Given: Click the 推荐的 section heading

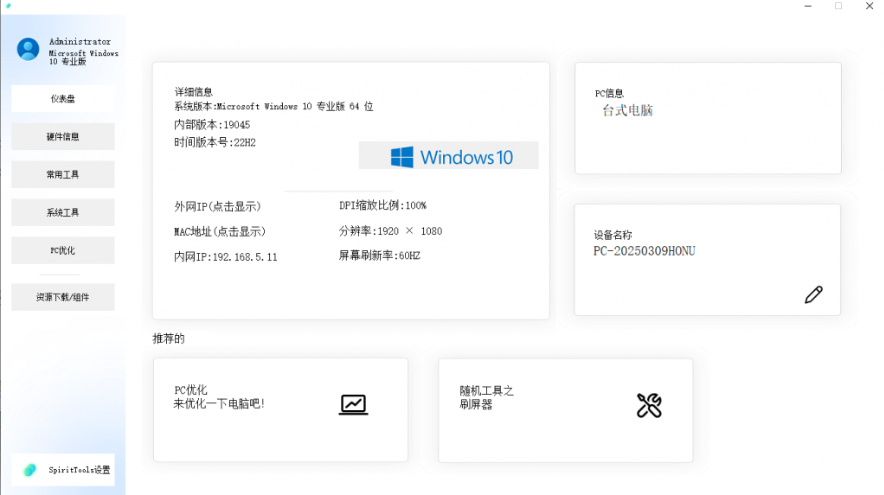Looking at the screenshot, I should (169, 338).
